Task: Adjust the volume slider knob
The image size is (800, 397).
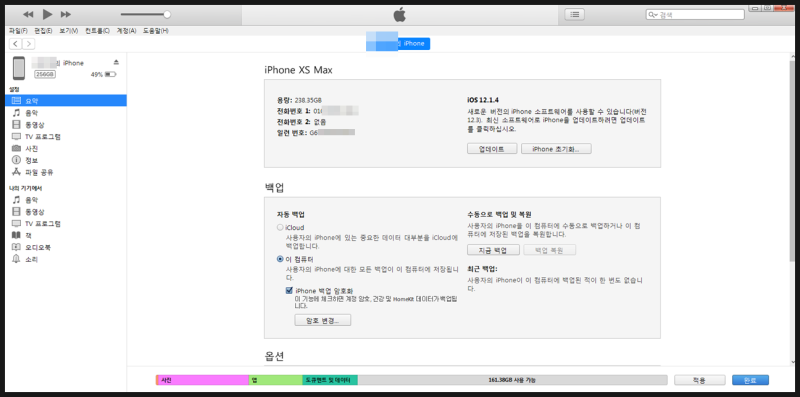Action: pyautogui.click(x=167, y=15)
